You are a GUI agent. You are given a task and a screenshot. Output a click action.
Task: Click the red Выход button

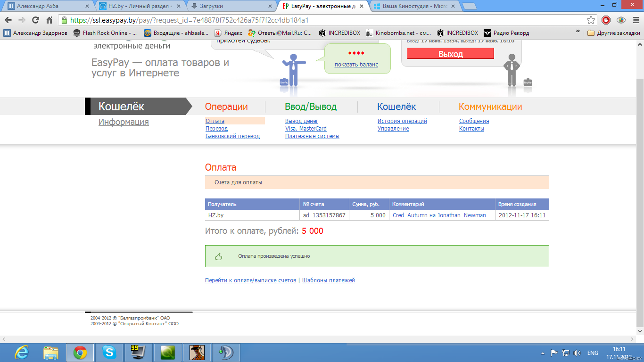pos(451,54)
